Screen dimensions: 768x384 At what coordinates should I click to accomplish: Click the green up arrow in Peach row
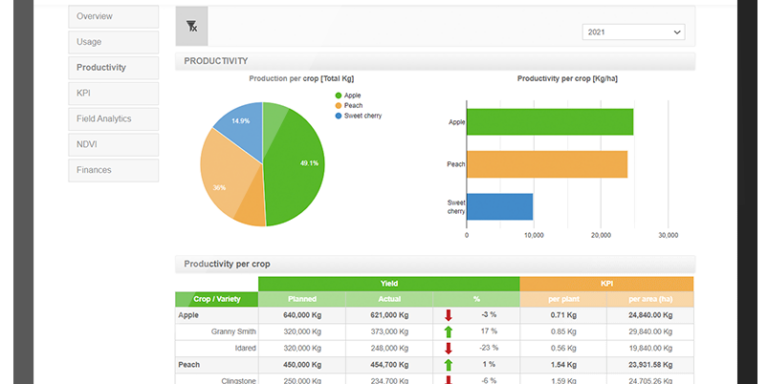(x=448, y=365)
